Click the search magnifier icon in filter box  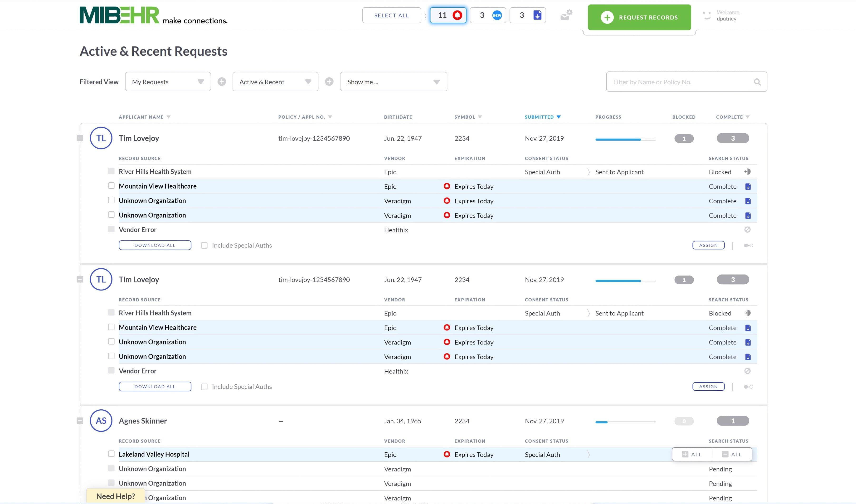pos(757,82)
